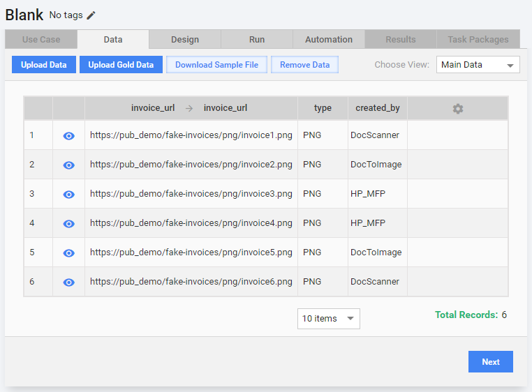Open the Choose View Main Data dropdown
The height and width of the screenshot is (392, 532).
478,64
